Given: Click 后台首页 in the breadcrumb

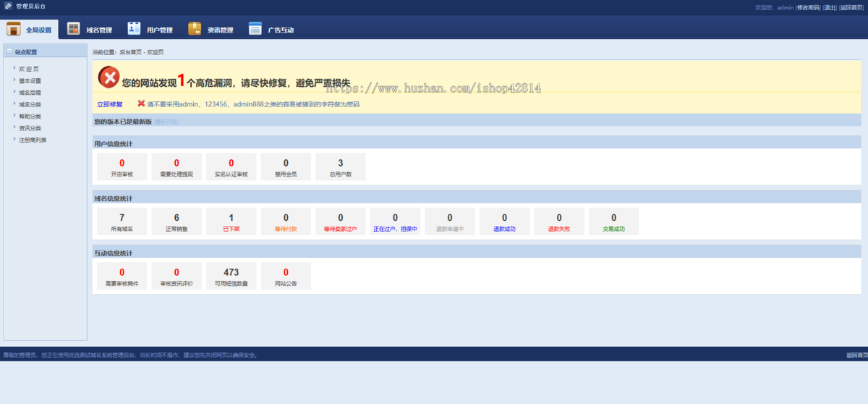Looking at the screenshot, I should click(x=131, y=52).
